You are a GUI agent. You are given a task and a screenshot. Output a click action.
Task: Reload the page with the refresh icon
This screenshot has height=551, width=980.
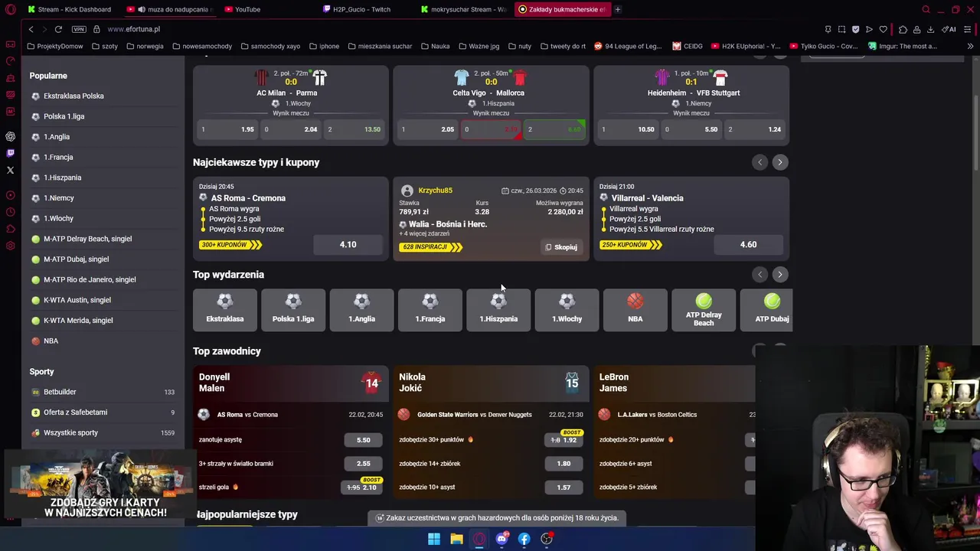coord(58,29)
